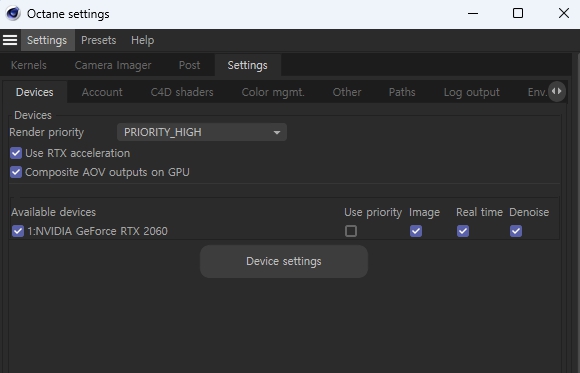This screenshot has width=580, height=373.
Task: Open the Presets menu
Action: [x=98, y=40]
